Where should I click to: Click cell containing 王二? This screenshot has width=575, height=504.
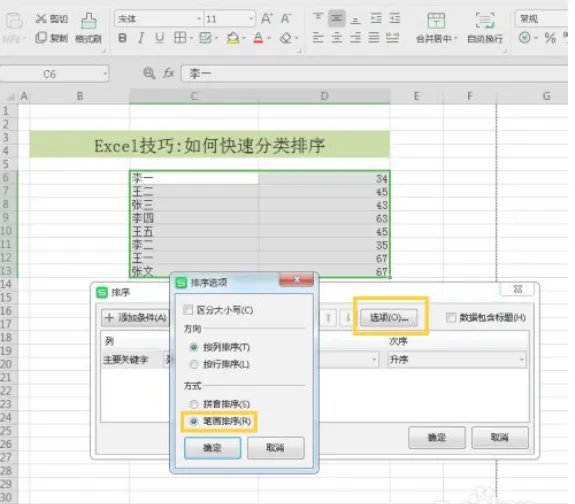(x=194, y=191)
